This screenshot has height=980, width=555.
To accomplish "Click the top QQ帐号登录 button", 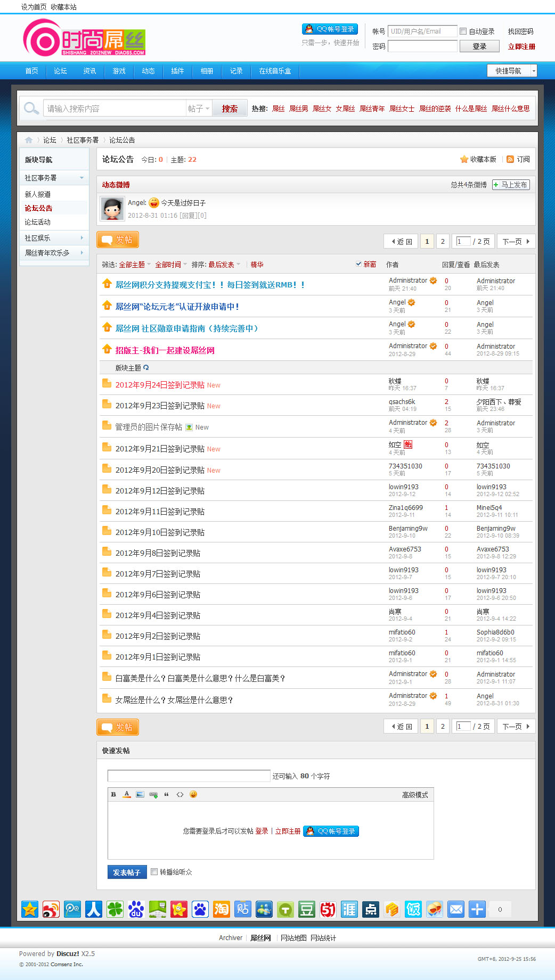I will click(x=330, y=29).
